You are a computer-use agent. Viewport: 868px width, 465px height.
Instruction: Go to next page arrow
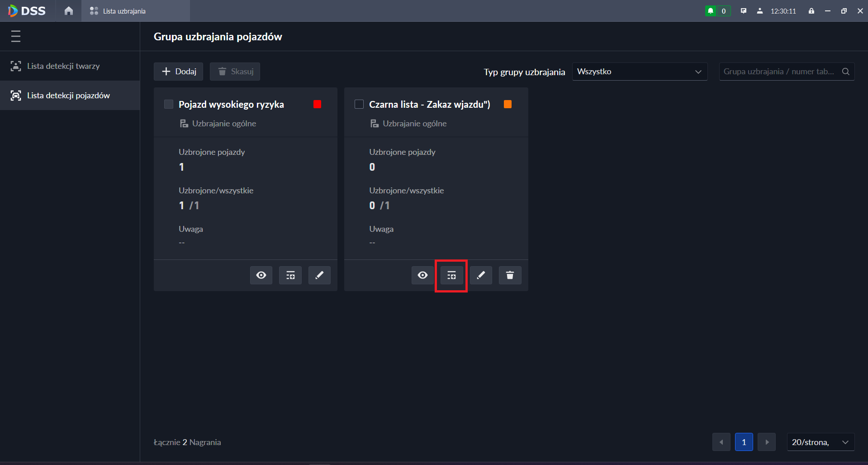click(767, 442)
